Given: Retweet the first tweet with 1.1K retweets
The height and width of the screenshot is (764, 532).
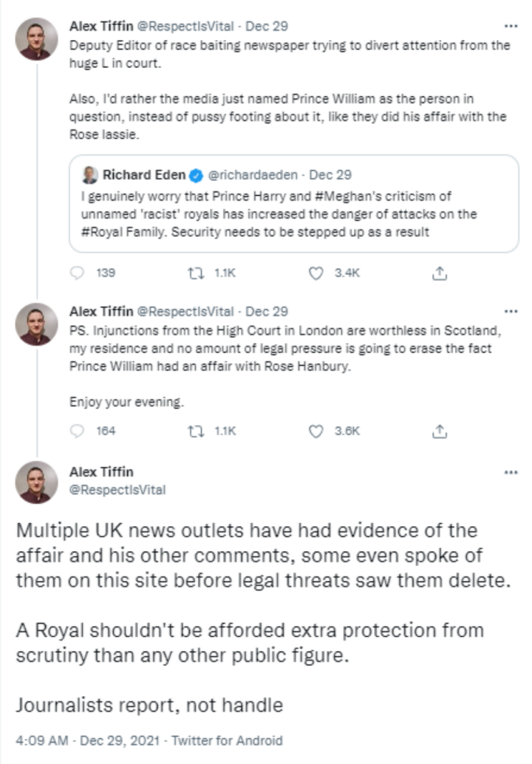Looking at the screenshot, I should [x=197, y=273].
